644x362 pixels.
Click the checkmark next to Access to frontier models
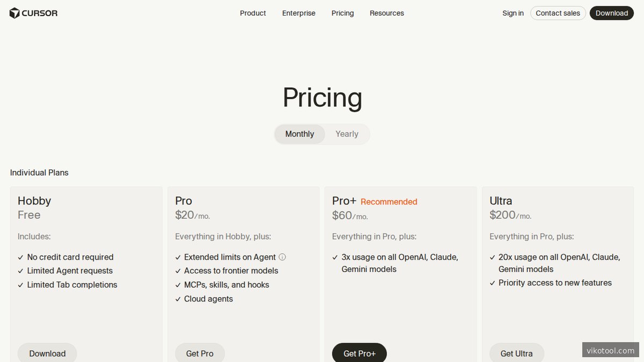178,271
